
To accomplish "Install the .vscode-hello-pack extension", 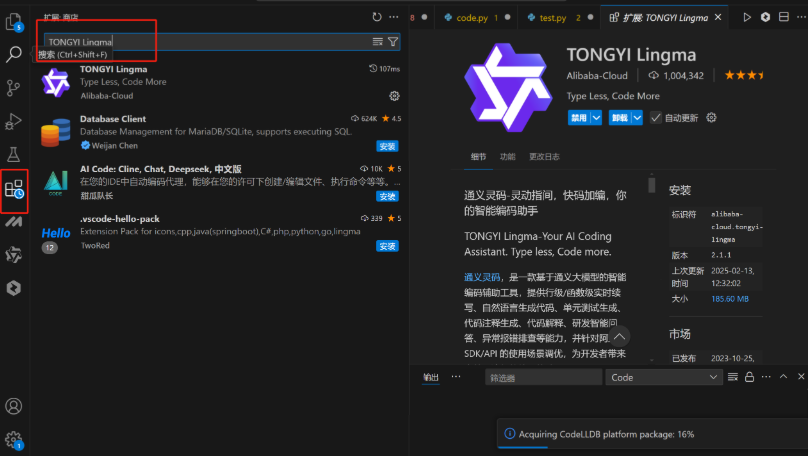I will (387, 246).
